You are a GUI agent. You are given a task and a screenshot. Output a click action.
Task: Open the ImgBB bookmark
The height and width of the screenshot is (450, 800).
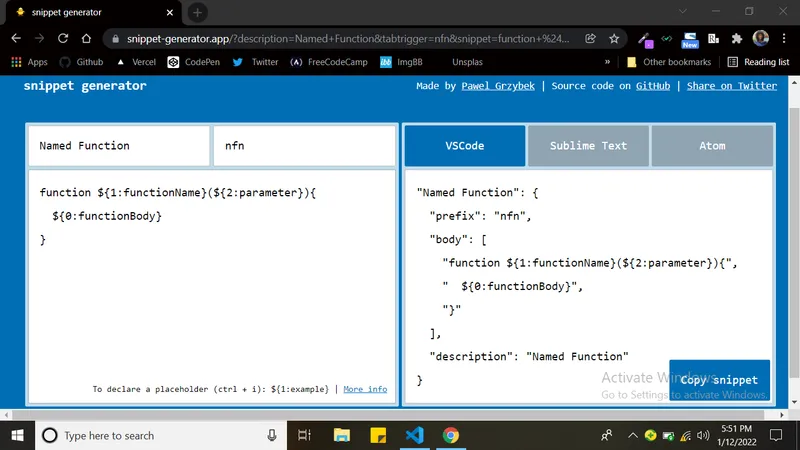(402, 62)
